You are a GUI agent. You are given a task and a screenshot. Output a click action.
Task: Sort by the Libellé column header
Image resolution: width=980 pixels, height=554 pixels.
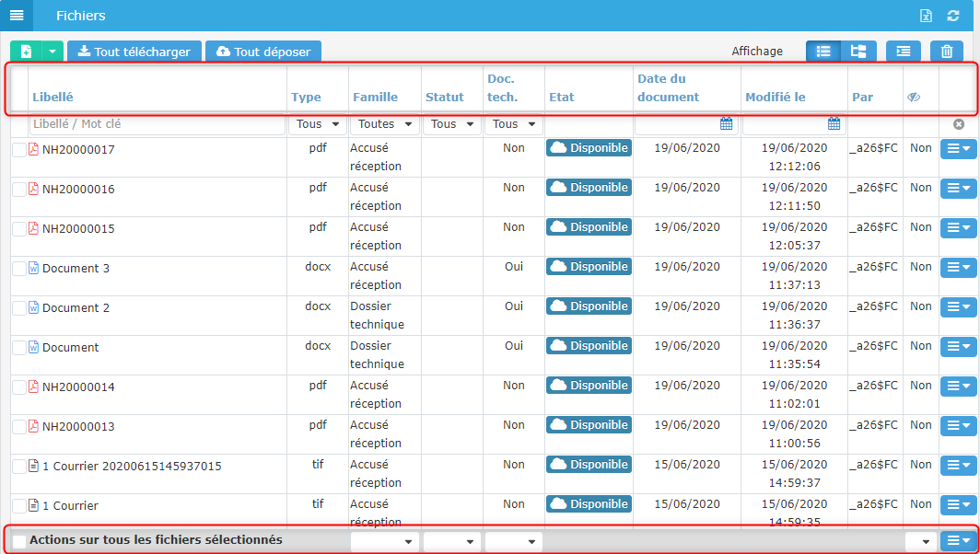tap(52, 97)
